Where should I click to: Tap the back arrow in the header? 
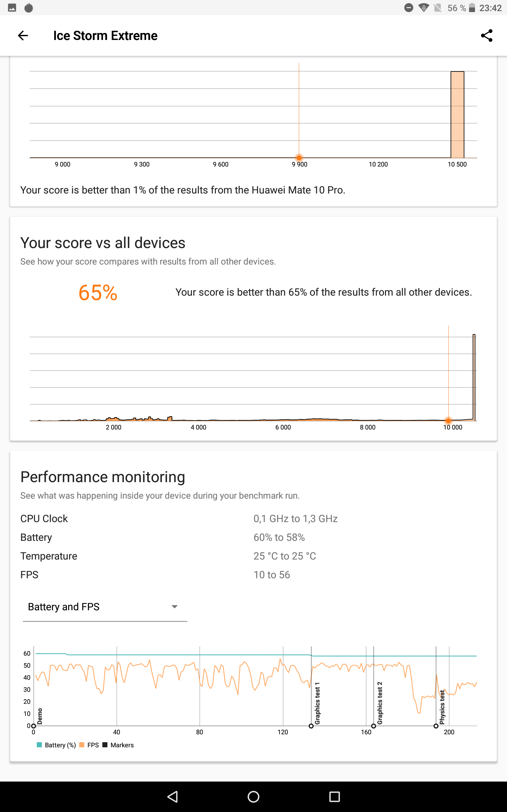point(23,36)
